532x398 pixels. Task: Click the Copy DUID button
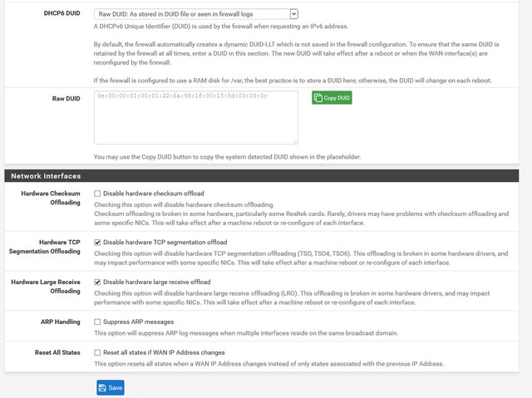pos(332,98)
